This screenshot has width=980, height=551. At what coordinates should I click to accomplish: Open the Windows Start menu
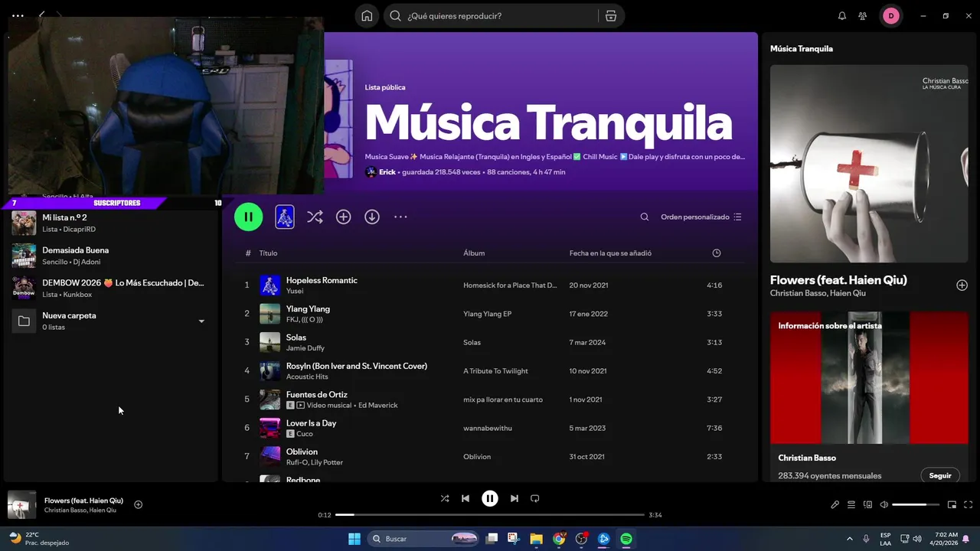pyautogui.click(x=354, y=539)
